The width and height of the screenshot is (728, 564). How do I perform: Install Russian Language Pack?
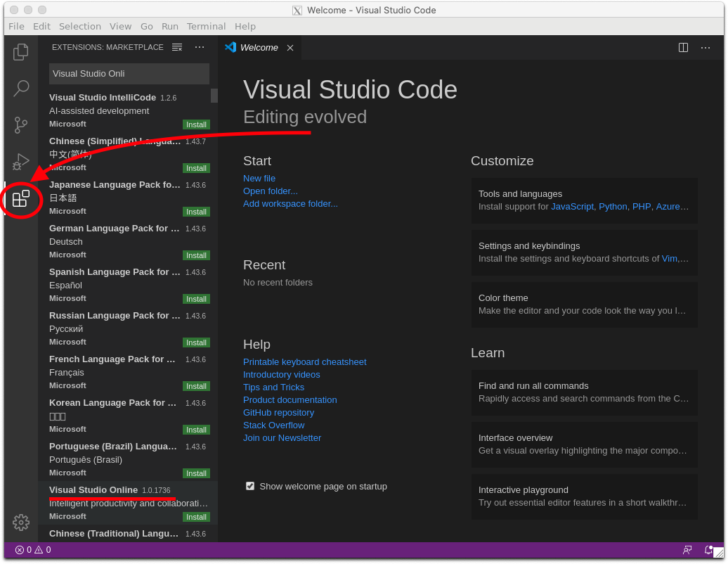pos(196,343)
